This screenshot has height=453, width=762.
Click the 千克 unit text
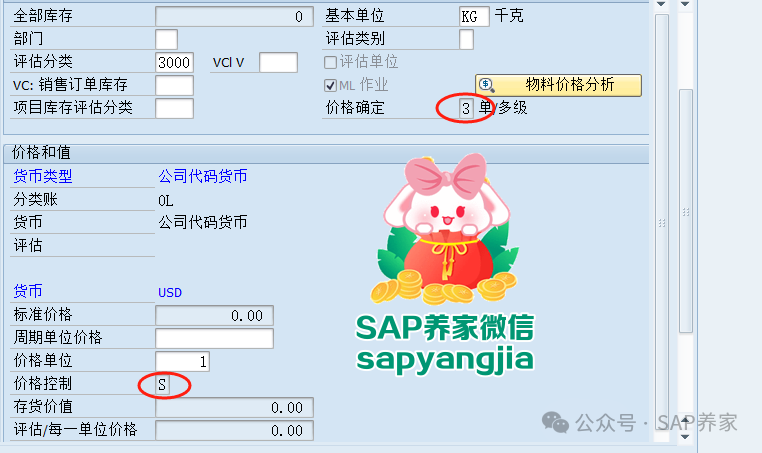click(x=509, y=16)
